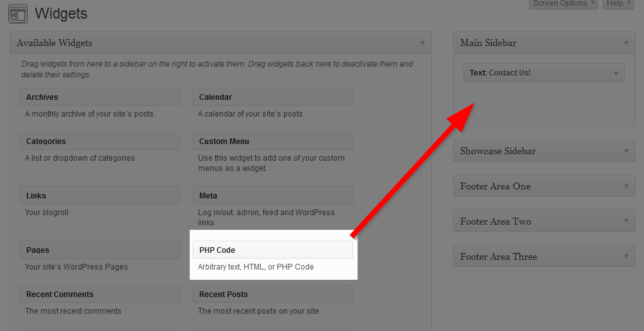
Task: Collapse the Main Sidebar arrow
Action: click(x=626, y=43)
